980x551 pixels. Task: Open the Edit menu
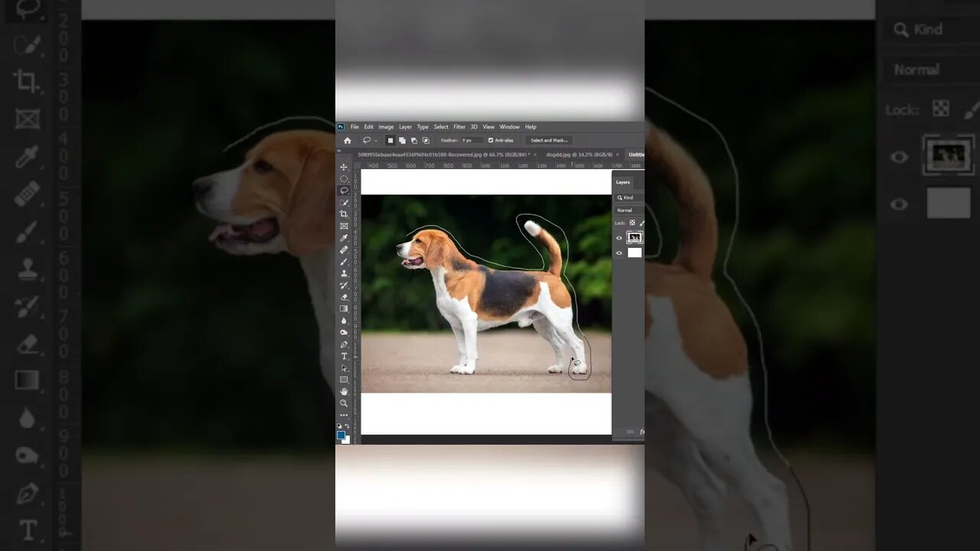point(369,127)
